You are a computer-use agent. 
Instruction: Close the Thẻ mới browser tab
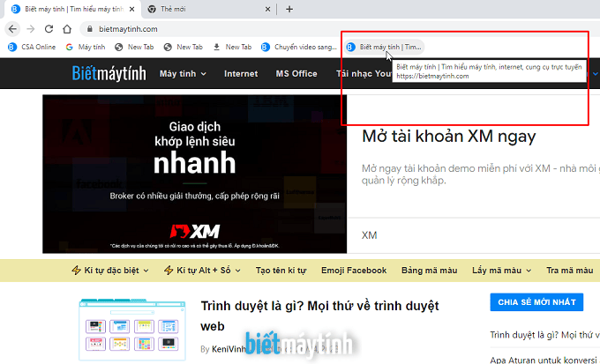[x=267, y=9]
